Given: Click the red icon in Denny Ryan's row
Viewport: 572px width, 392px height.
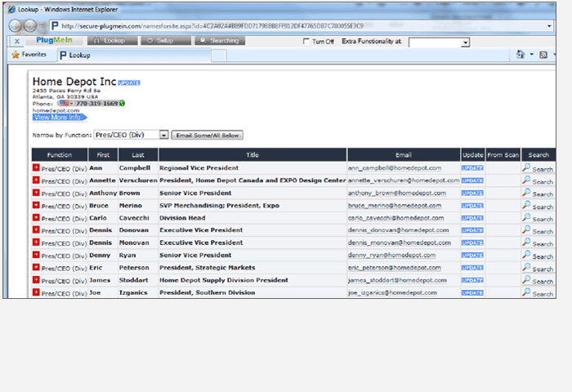Looking at the screenshot, I should pyautogui.click(x=36, y=255).
